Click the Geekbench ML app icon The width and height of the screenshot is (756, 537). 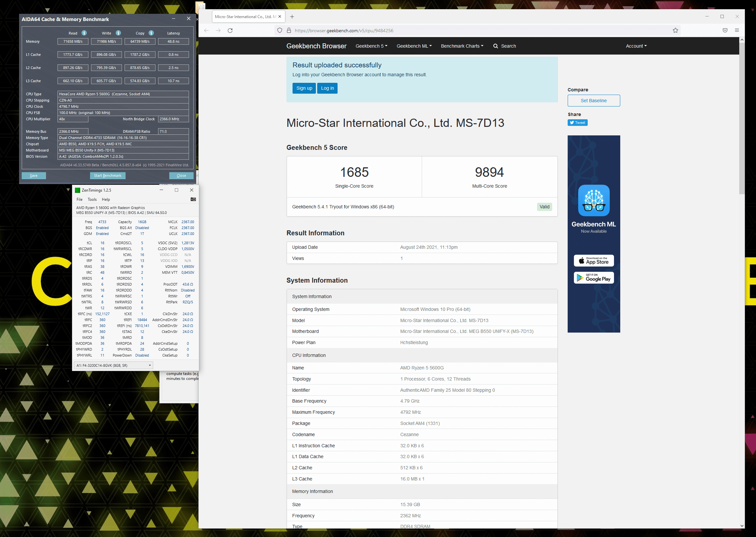(x=594, y=200)
